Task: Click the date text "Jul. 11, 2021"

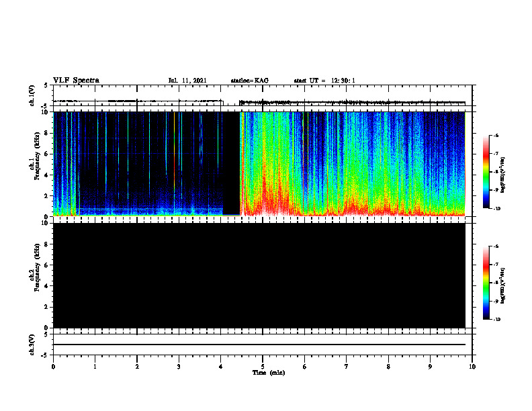Action: pyautogui.click(x=187, y=81)
